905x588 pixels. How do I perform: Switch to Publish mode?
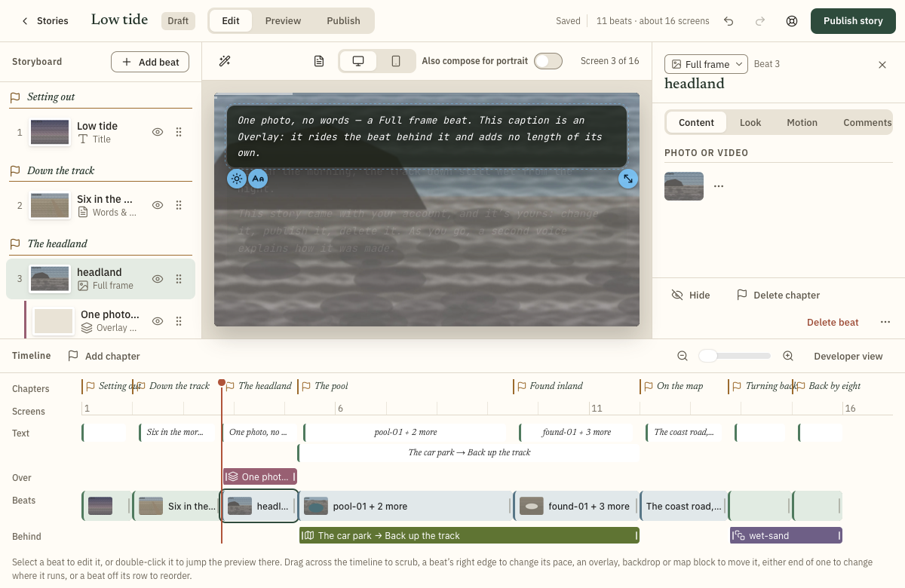coord(343,21)
